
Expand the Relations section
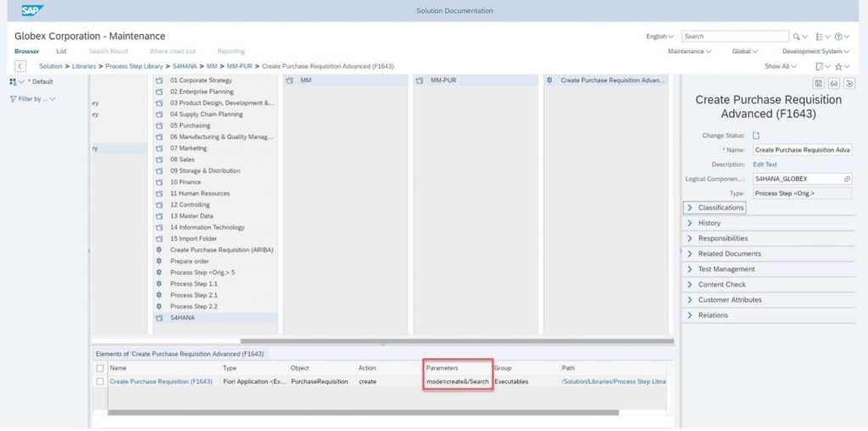click(x=707, y=315)
